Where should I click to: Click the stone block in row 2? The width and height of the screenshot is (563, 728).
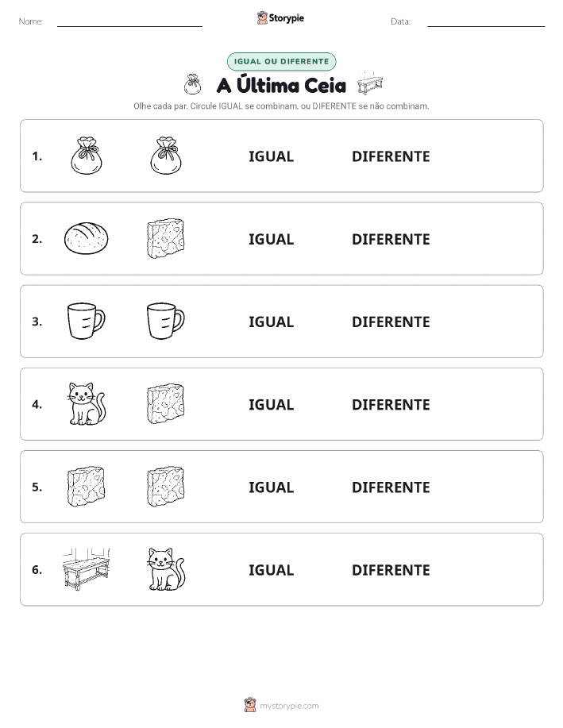point(166,239)
